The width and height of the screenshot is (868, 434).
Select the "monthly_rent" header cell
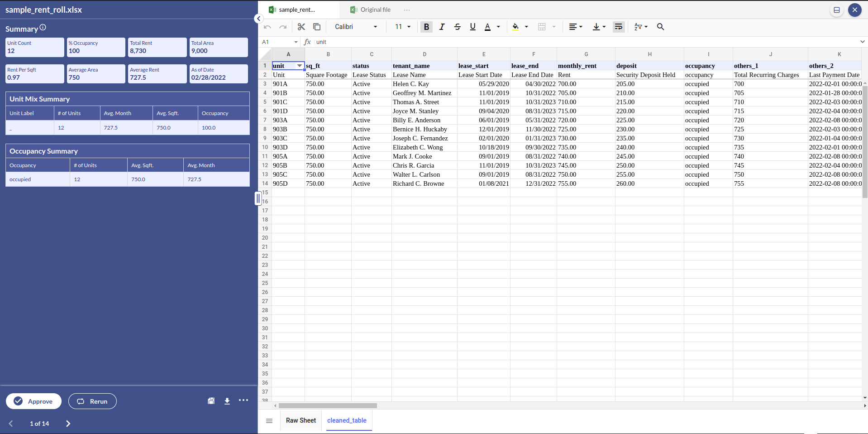tap(586, 66)
